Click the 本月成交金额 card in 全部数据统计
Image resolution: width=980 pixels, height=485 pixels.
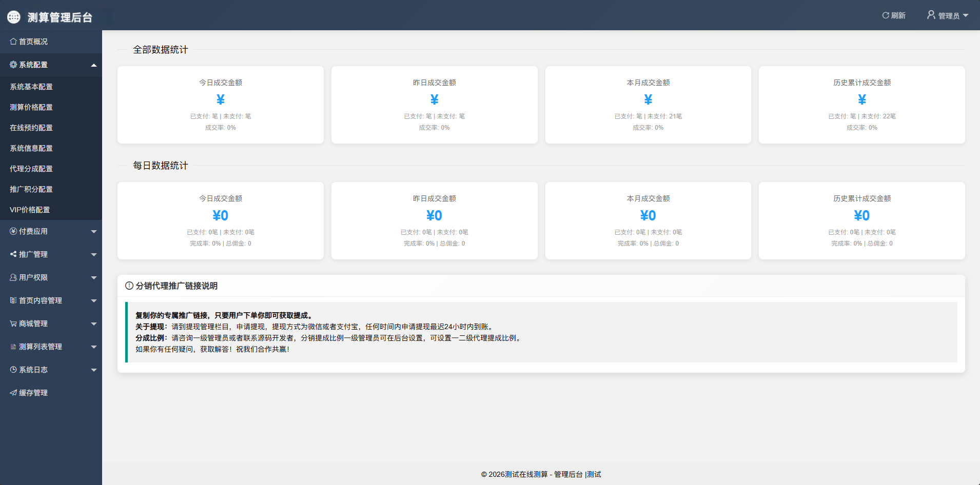[648, 105]
